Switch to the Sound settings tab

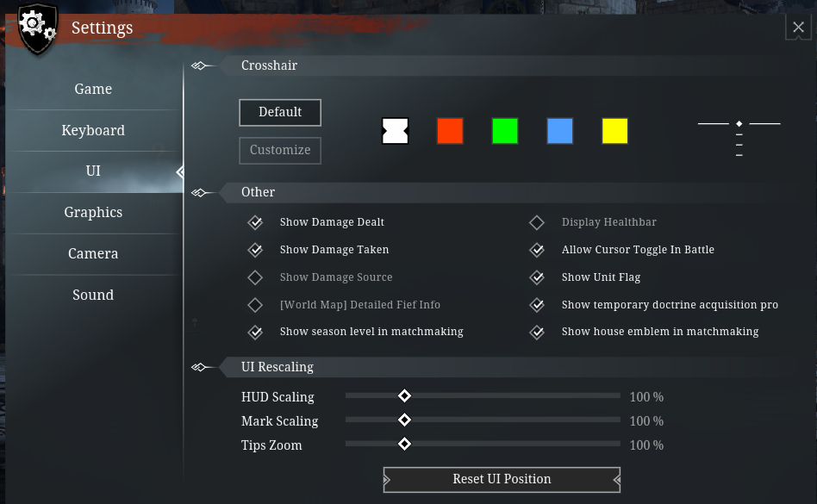point(93,295)
